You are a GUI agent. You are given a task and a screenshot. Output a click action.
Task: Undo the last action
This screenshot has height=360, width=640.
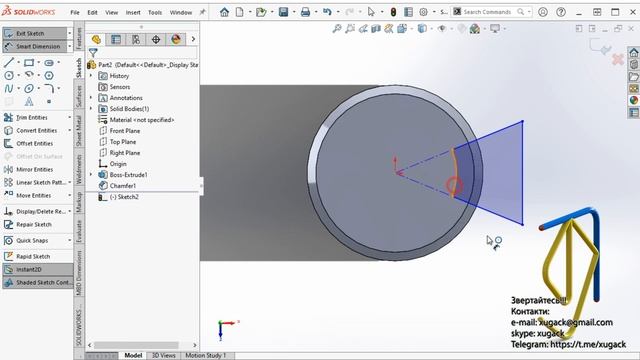[x=327, y=12]
